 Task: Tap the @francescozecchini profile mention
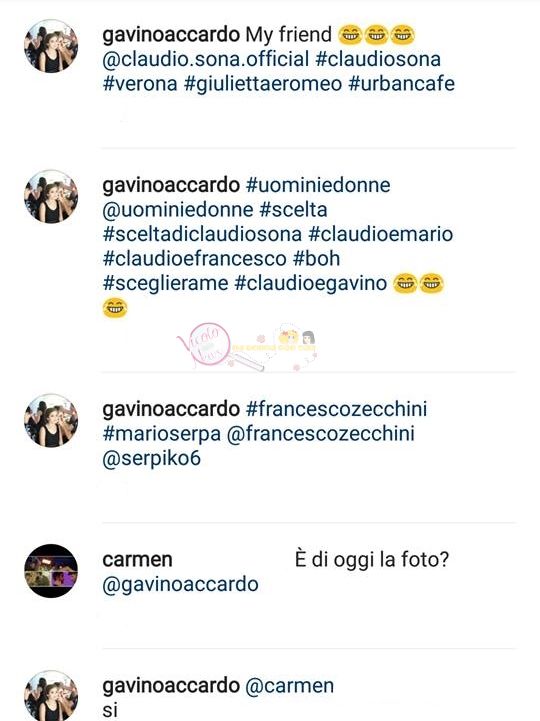(x=321, y=434)
